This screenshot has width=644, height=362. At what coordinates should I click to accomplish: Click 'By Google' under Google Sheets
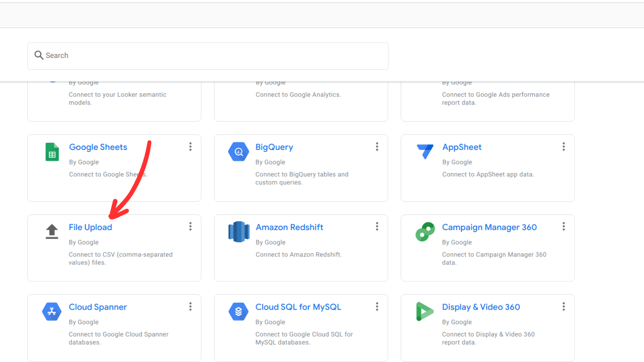tap(84, 162)
